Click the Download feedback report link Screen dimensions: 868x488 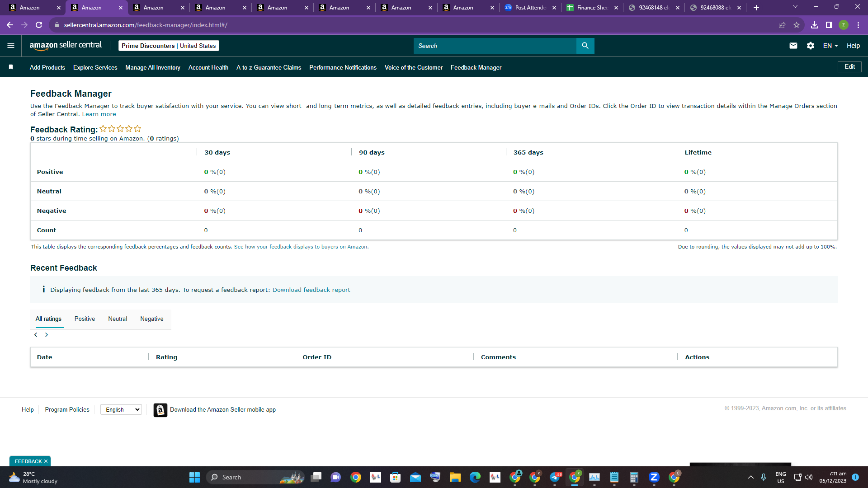pyautogui.click(x=311, y=290)
